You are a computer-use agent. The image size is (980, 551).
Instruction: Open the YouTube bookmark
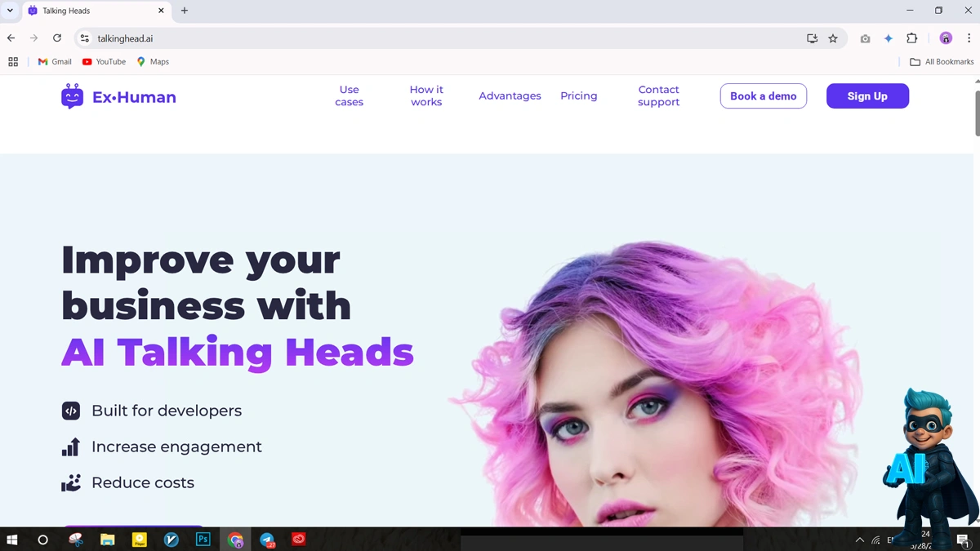click(x=104, y=62)
